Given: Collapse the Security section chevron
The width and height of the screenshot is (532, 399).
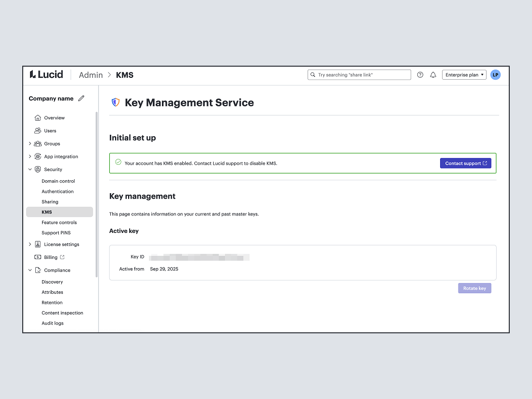Looking at the screenshot, I should (30, 170).
